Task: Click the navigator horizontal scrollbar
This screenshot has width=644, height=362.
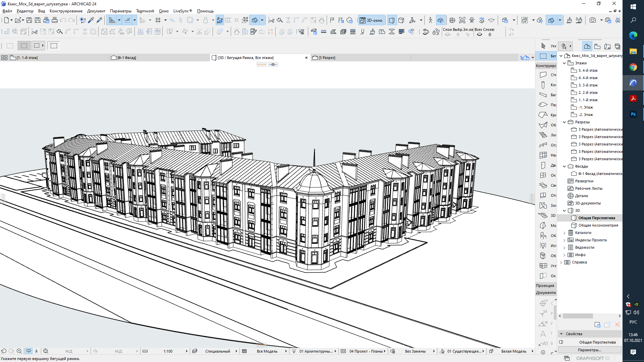Action: pyautogui.click(x=578, y=316)
